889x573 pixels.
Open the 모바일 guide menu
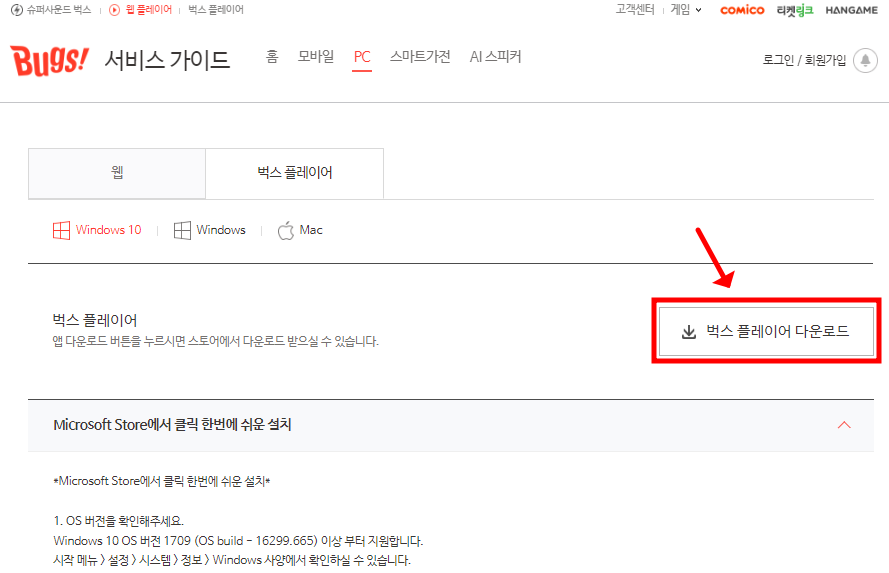coord(316,57)
